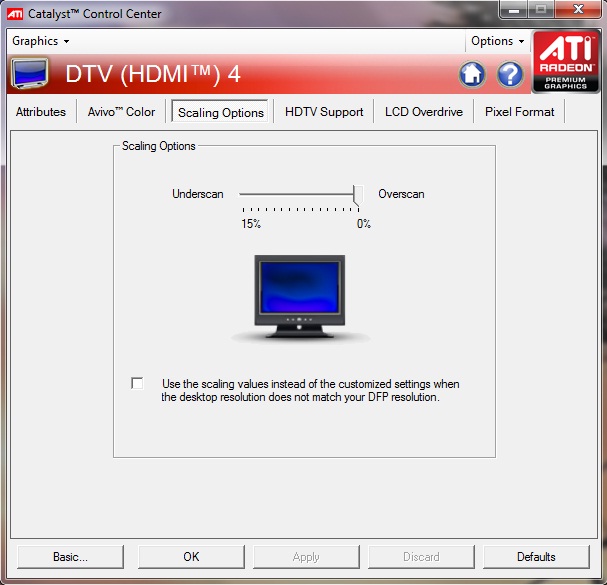Minimize the Catalyst Control Center window
Screen dimensions: 607x585
514,10
